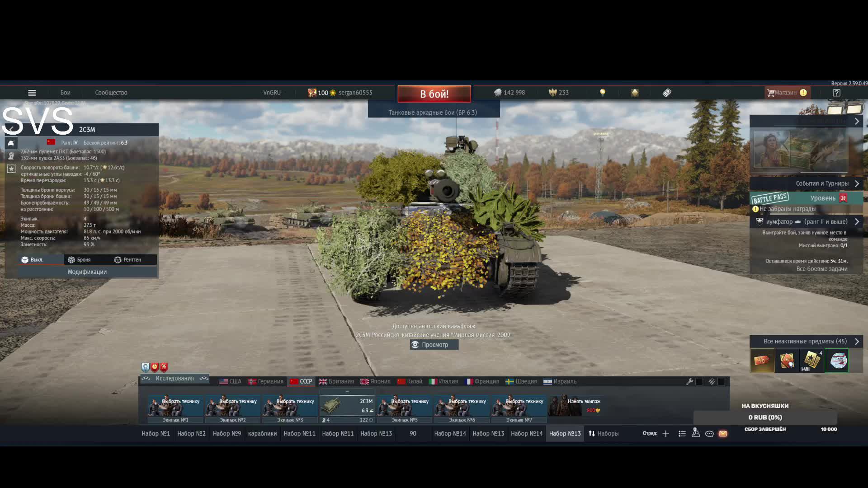
Task: Switch to the Германия nation tab
Action: tap(266, 381)
